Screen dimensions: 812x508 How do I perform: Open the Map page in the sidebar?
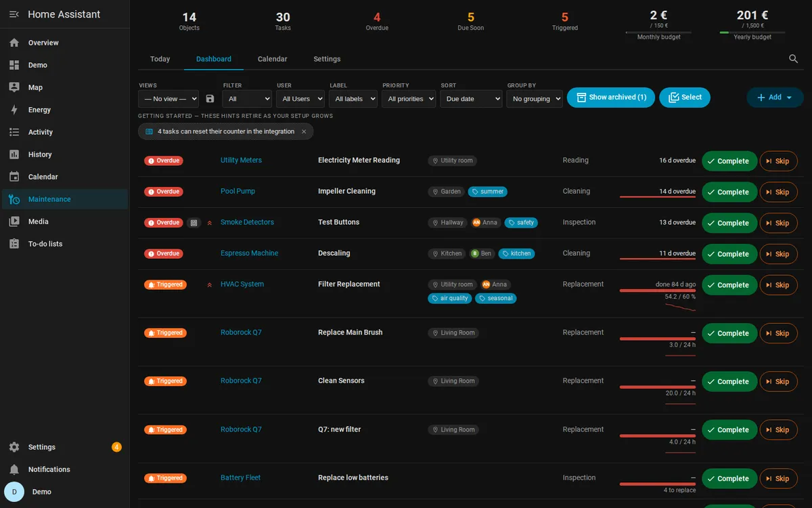pos(65,87)
